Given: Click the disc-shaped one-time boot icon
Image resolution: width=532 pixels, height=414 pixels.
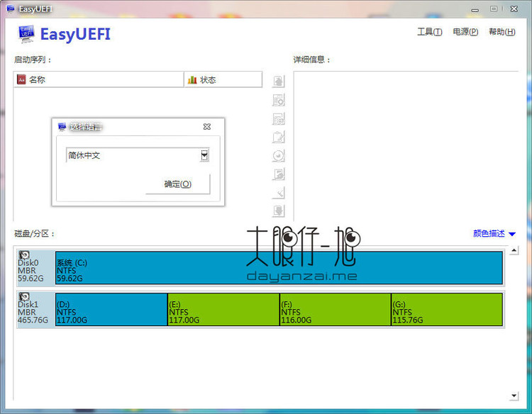Looking at the screenshot, I should 279,156.
